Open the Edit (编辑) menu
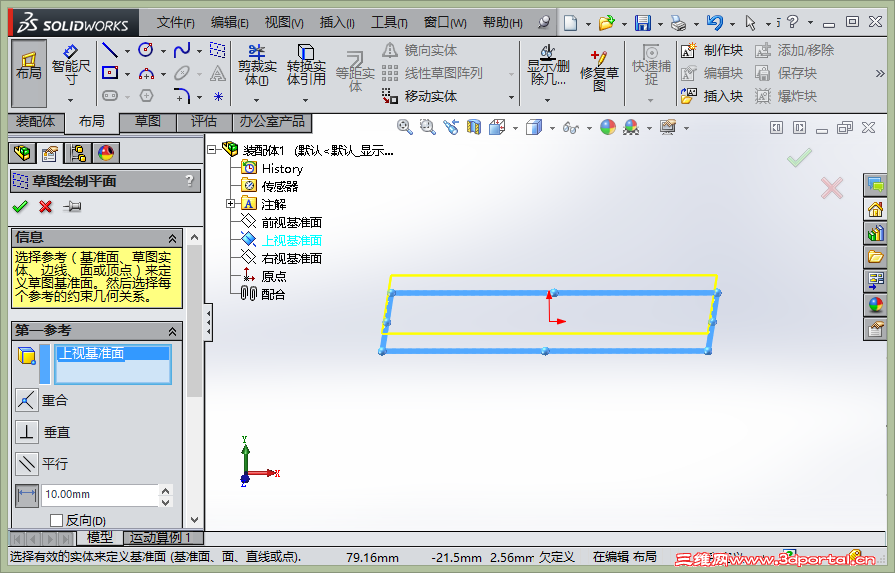The width and height of the screenshot is (895, 573). pos(229,22)
